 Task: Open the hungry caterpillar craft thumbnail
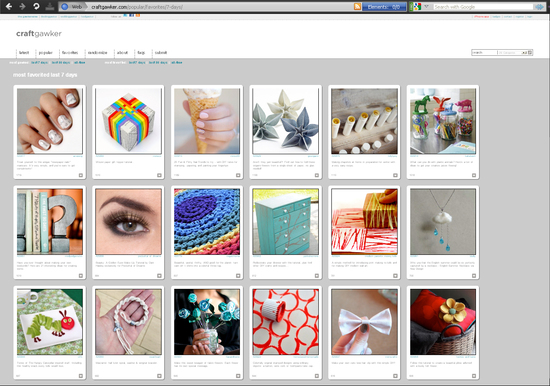[50, 322]
